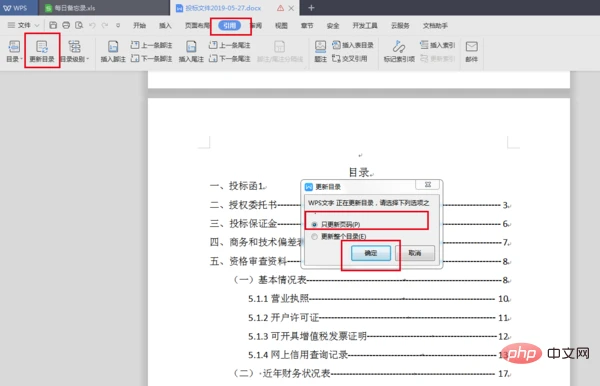This screenshot has height=386, width=600.
Task: Click TOC entry （一）基本情况表
Action: pyautogui.click(x=270, y=280)
